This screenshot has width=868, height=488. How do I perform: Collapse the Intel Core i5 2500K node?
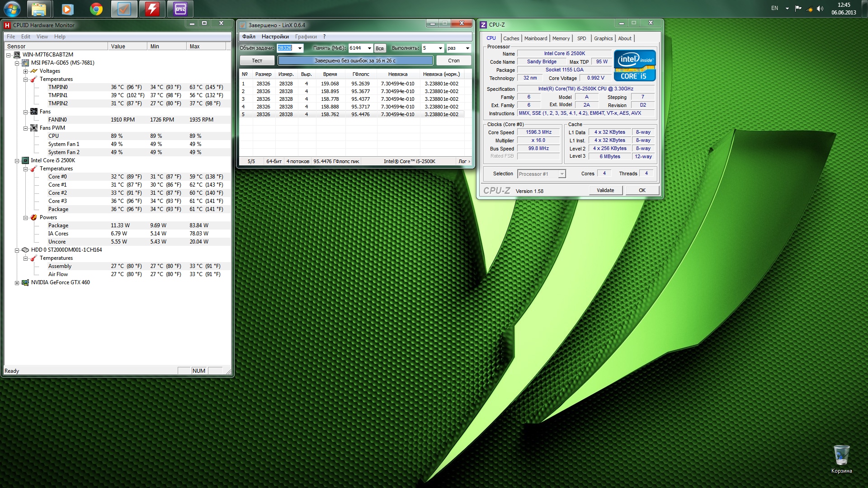point(17,161)
